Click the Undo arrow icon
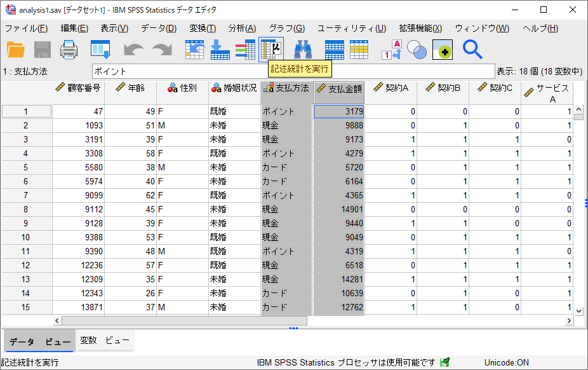 pos(134,50)
